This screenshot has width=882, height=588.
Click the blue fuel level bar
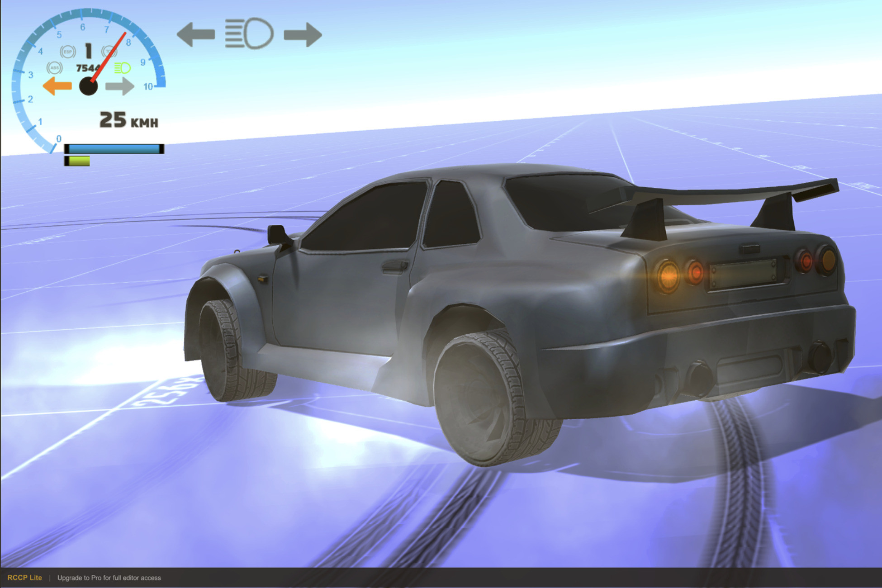tap(114, 148)
